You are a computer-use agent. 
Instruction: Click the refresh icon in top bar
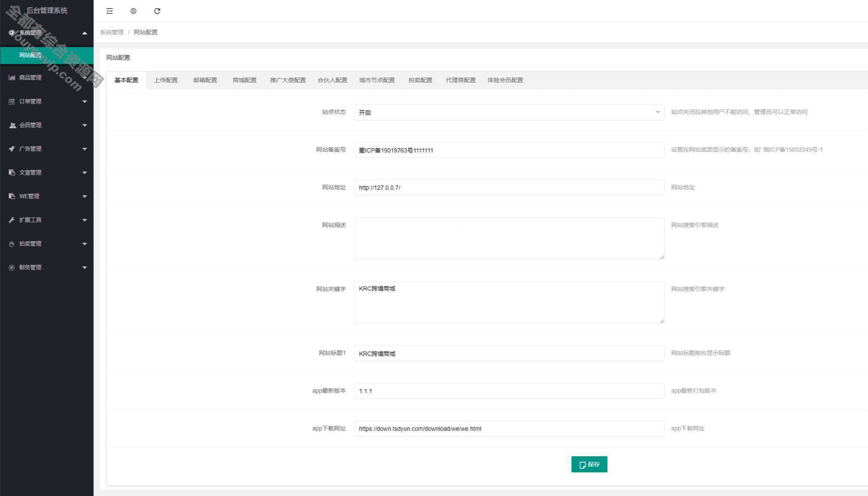coord(157,11)
